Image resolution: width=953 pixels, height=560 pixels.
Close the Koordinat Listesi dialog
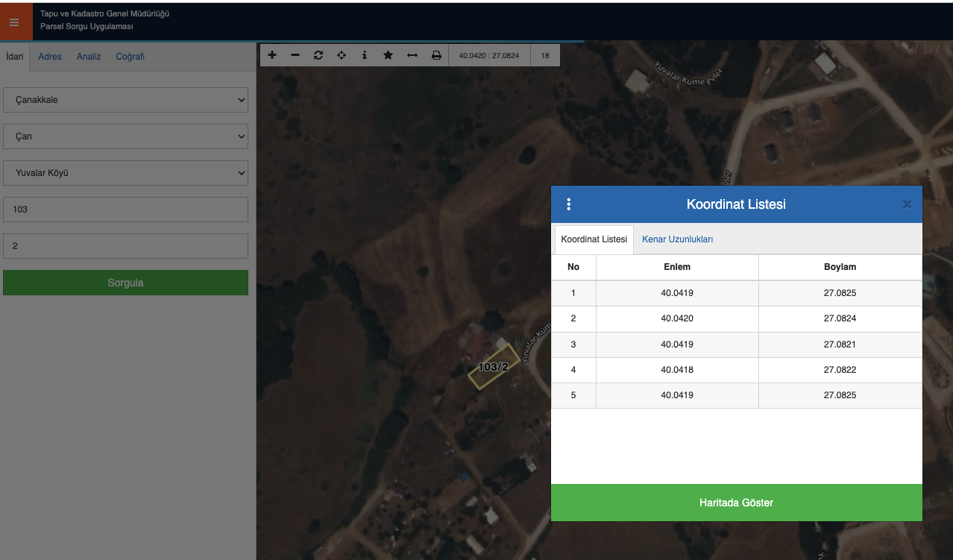click(x=907, y=204)
